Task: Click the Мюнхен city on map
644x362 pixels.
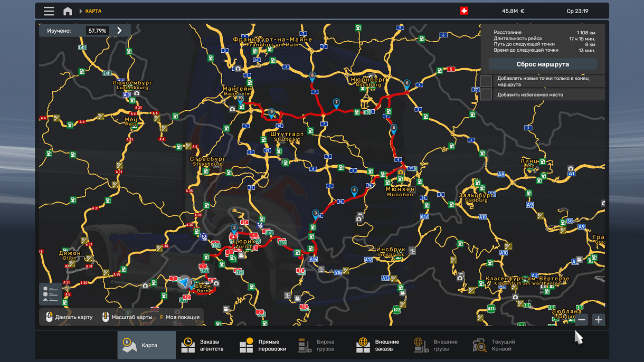Action: pos(400,189)
